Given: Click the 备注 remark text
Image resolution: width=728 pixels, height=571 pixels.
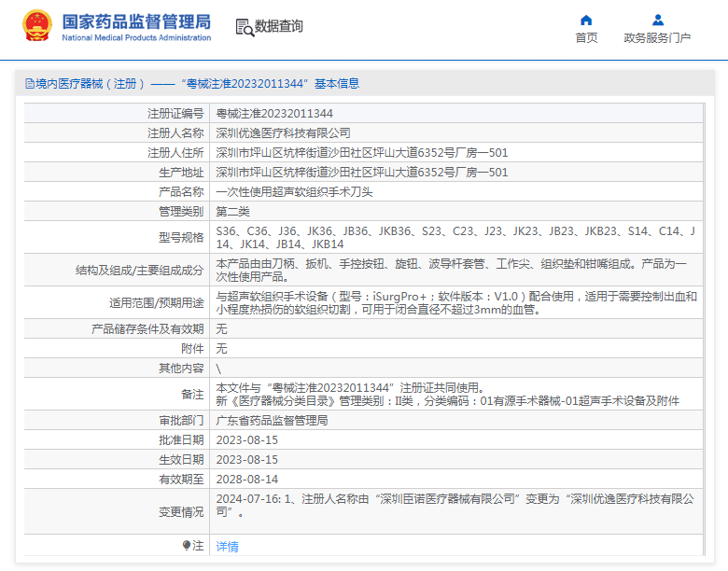Looking at the screenshot, I should point(448,394).
